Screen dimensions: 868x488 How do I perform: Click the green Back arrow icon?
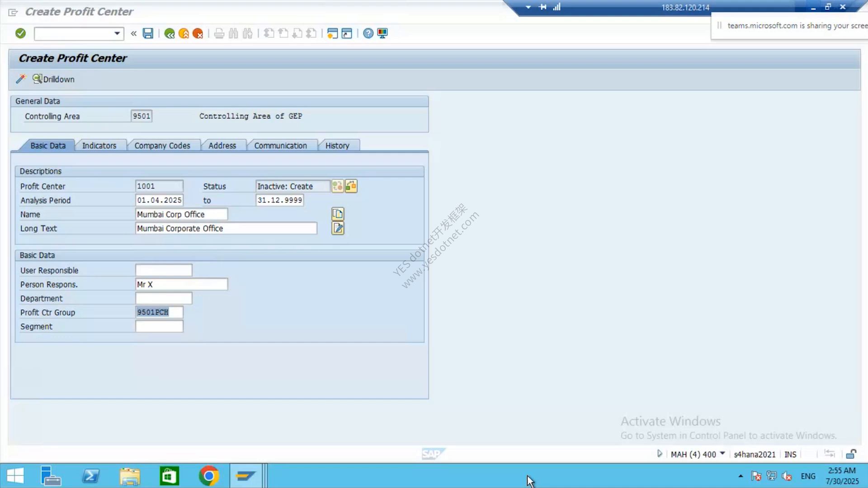point(170,33)
